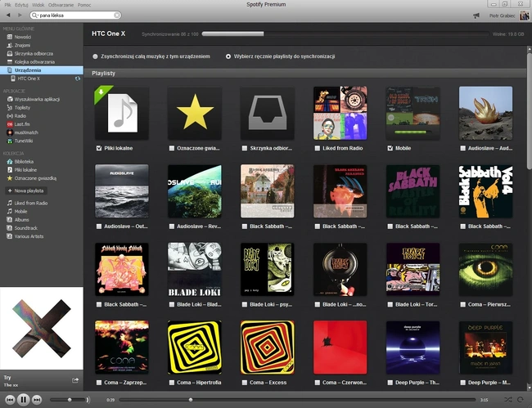Select Urządzenia in the sidebar
The width and height of the screenshot is (532, 408).
point(42,70)
